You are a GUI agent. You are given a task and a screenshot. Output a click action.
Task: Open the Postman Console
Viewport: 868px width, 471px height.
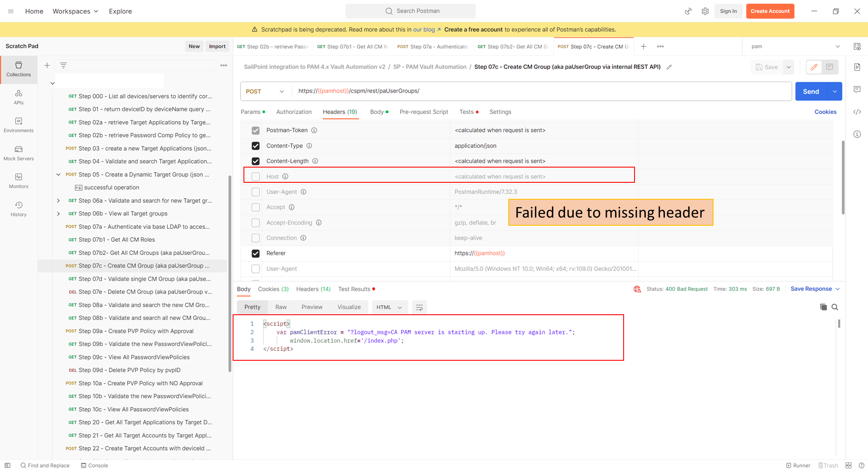pyautogui.click(x=94, y=465)
